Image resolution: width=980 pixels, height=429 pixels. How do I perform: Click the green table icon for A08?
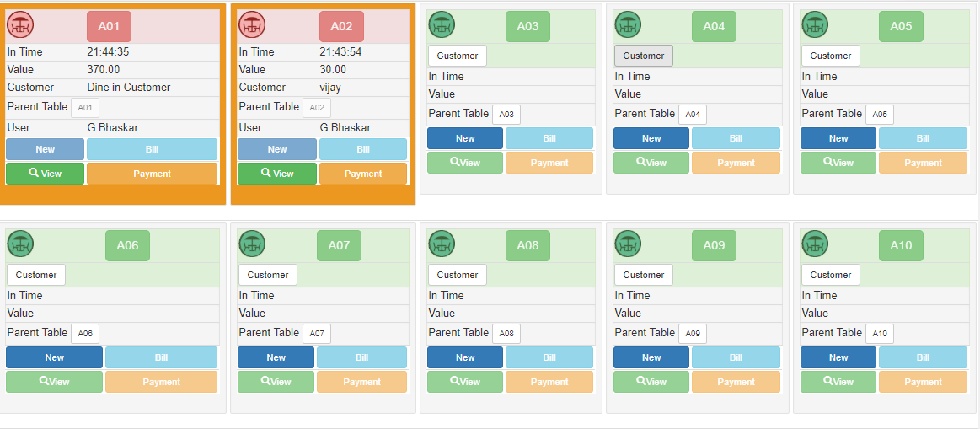pos(442,244)
